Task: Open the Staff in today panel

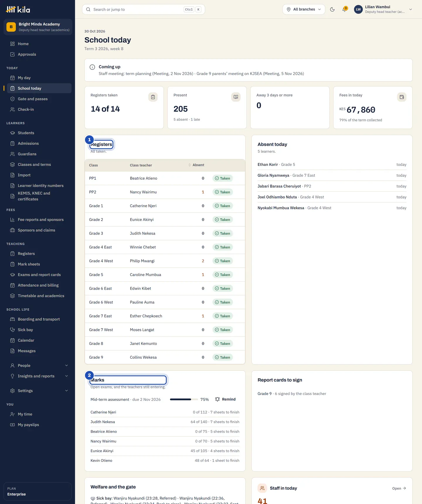Action: click(399, 488)
